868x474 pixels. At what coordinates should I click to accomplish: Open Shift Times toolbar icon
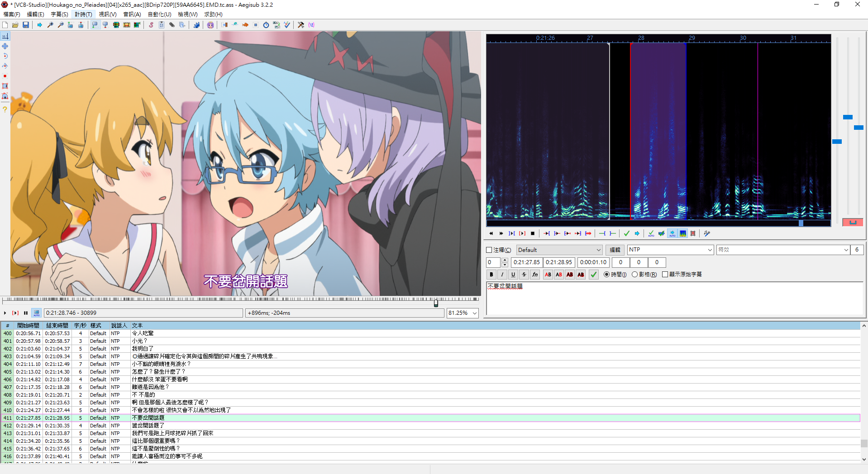click(224, 25)
